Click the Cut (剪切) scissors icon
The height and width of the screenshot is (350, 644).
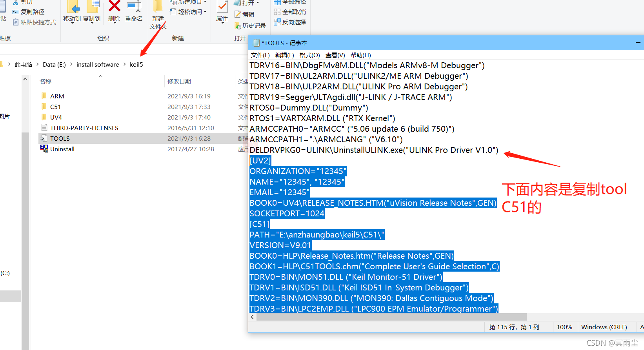16,2
